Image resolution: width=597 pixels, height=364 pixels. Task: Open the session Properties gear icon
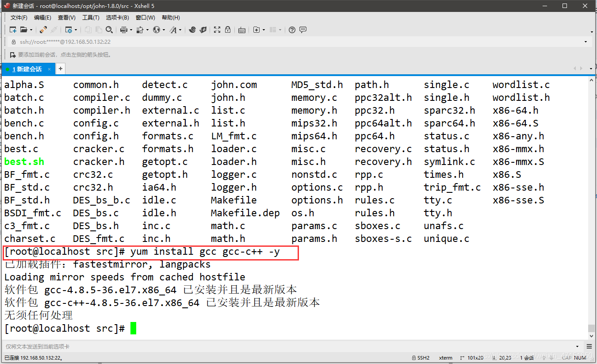coord(69,30)
